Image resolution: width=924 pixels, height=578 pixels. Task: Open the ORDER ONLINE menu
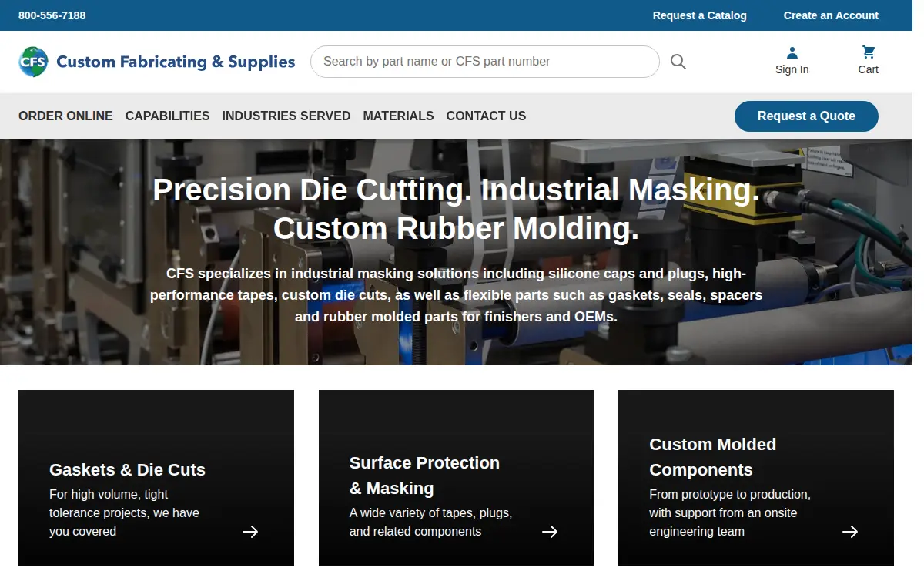point(65,116)
